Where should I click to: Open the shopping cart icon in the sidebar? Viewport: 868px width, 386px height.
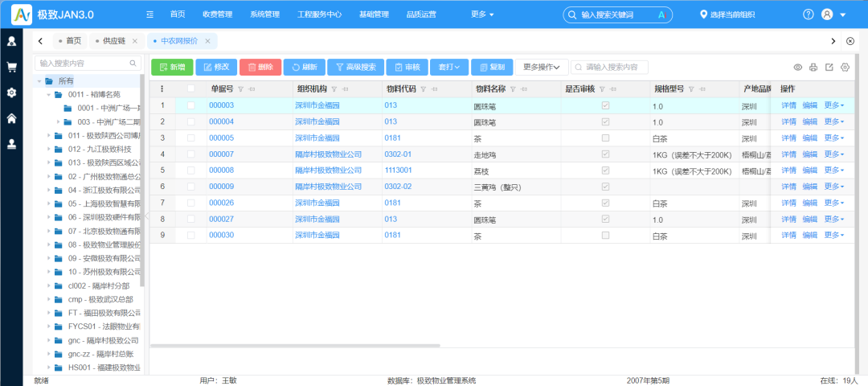[11, 67]
